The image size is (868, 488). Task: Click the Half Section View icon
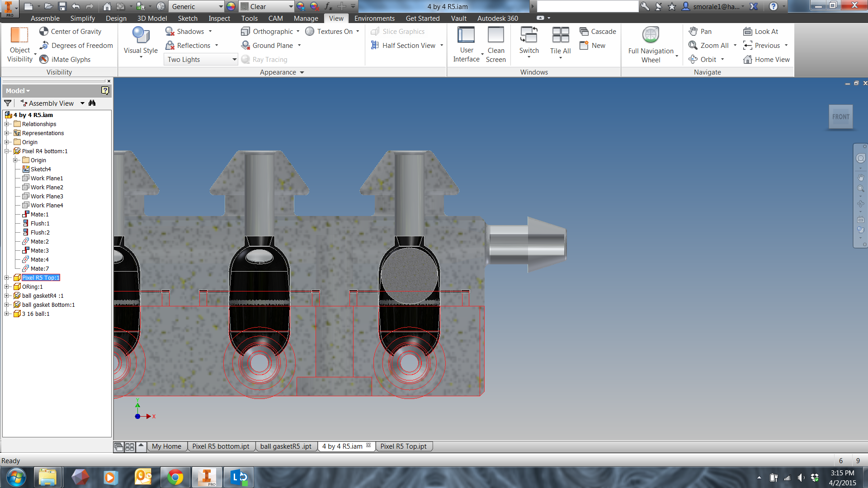pyautogui.click(x=375, y=45)
